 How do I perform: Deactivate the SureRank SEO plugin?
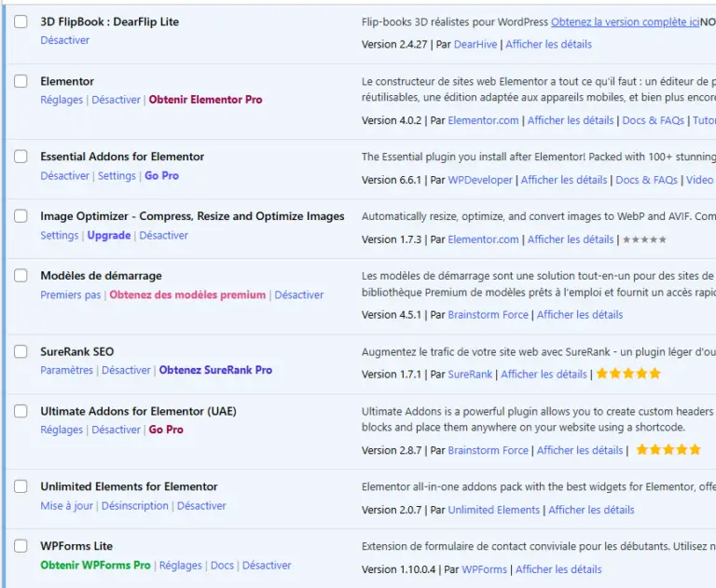[126, 370]
